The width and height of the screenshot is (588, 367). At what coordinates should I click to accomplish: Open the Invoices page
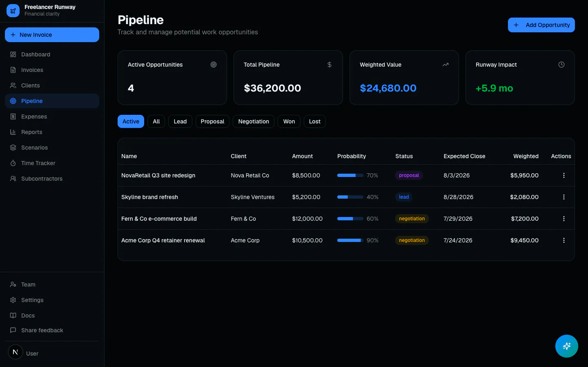click(52, 70)
